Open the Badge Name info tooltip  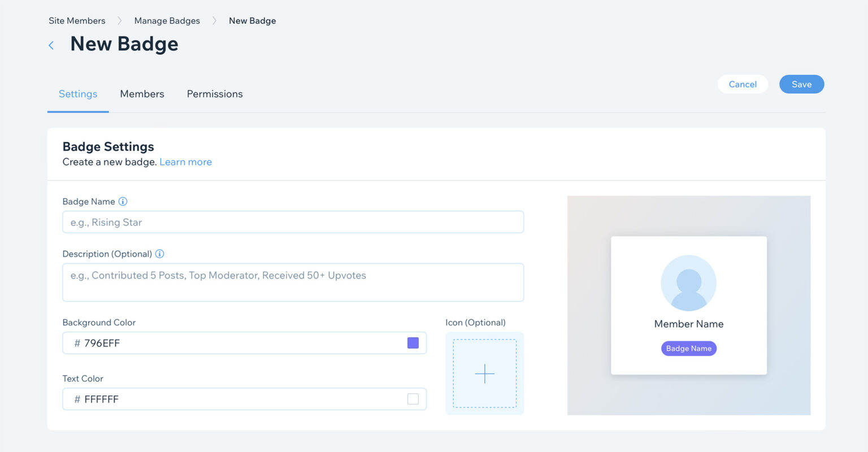(124, 201)
